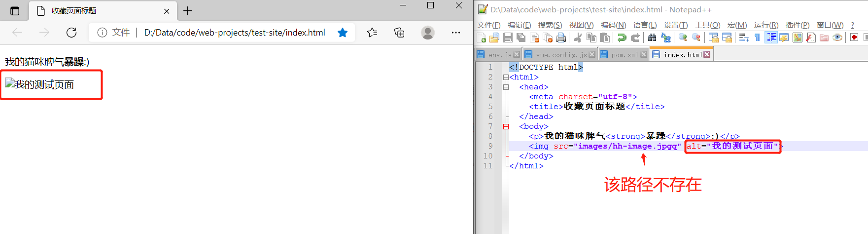Open the 编辑(E) menu
Viewport: 868px width, 234px height.
519,25
